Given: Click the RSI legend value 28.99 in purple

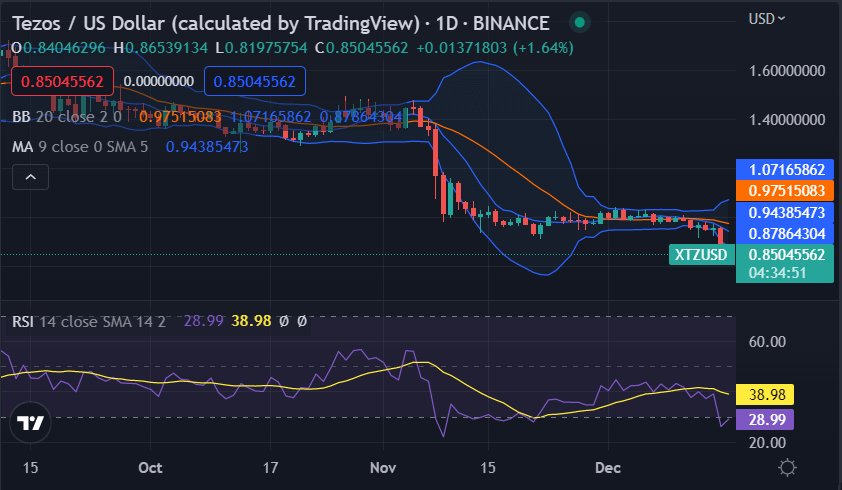Looking at the screenshot, I should tap(204, 321).
